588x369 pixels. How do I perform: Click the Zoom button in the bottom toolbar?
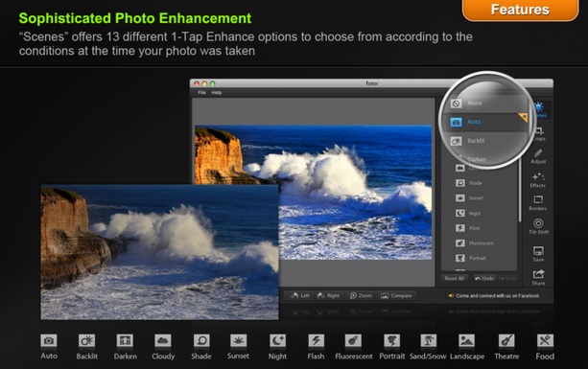pos(361,295)
